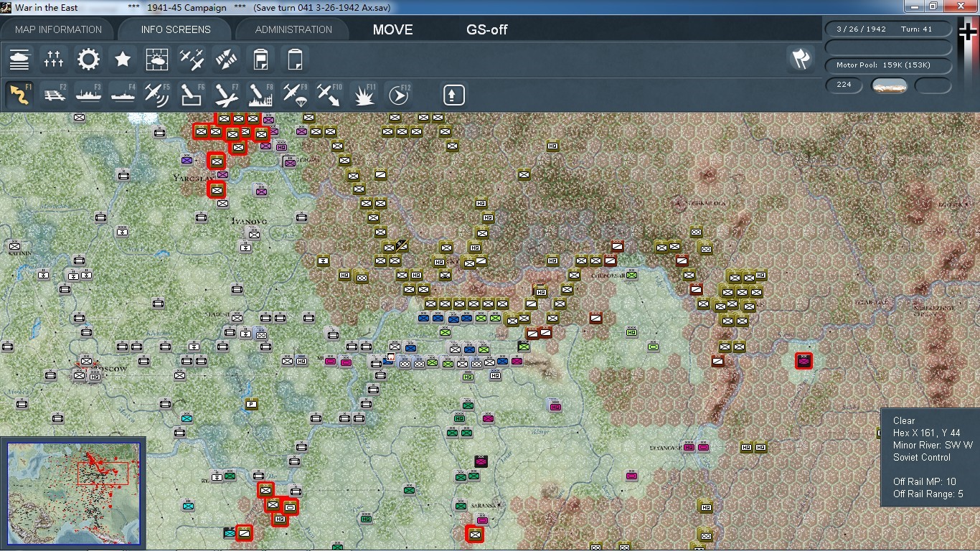Click the snowy weather indicator pill
The height and width of the screenshot is (551, 980).
(889, 85)
